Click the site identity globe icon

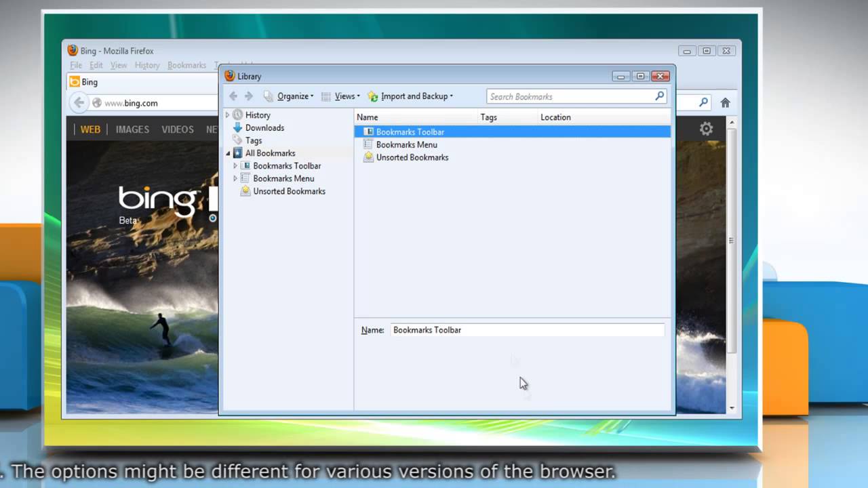click(x=97, y=103)
